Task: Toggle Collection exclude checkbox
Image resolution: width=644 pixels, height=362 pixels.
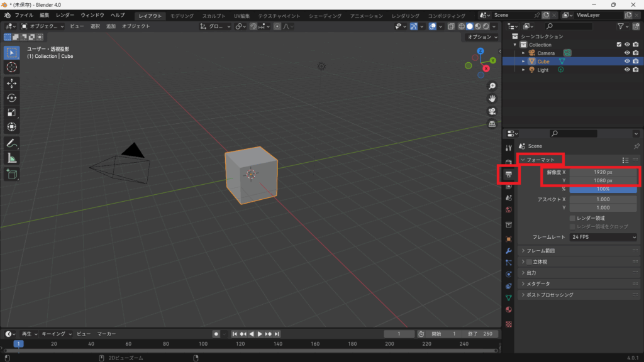Action: (x=619, y=45)
